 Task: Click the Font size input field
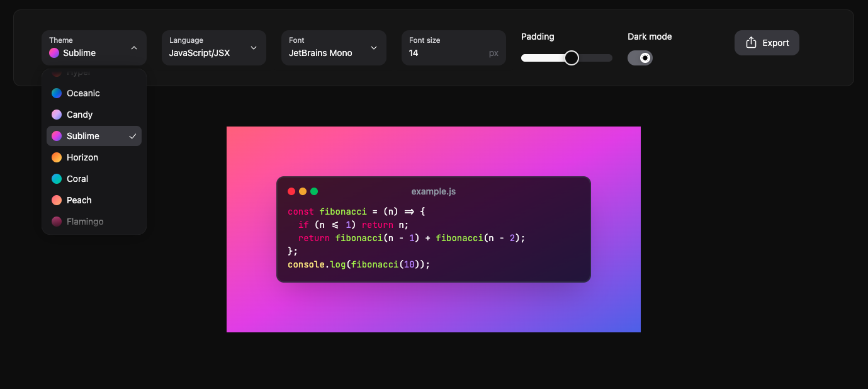point(454,48)
